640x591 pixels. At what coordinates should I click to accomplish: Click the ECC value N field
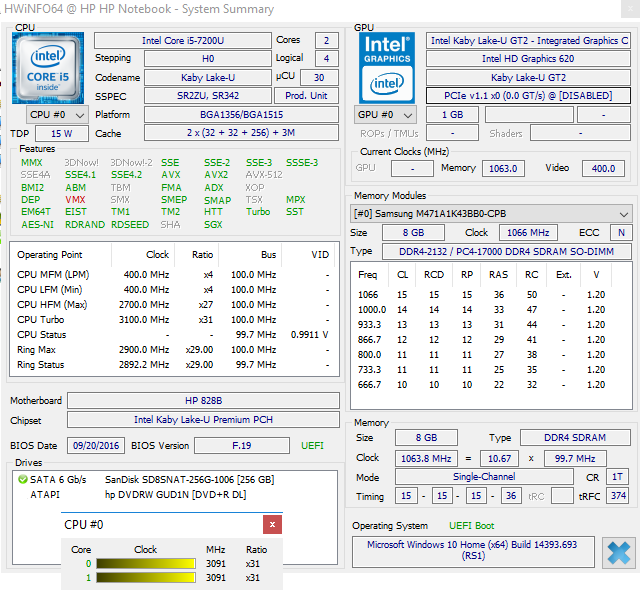tap(621, 233)
